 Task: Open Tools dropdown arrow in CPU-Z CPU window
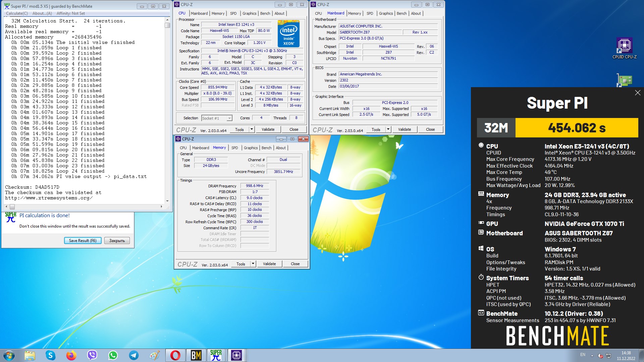pos(252,129)
